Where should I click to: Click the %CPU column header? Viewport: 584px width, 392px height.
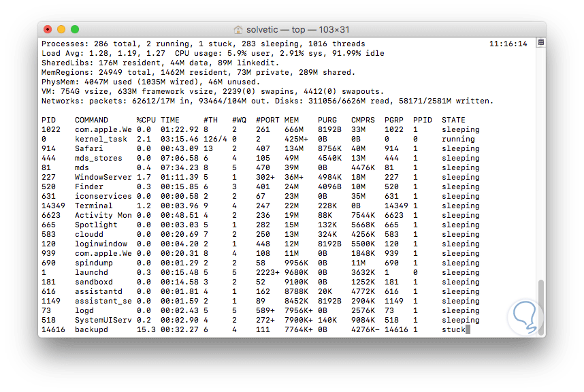pyautogui.click(x=146, y=120)
